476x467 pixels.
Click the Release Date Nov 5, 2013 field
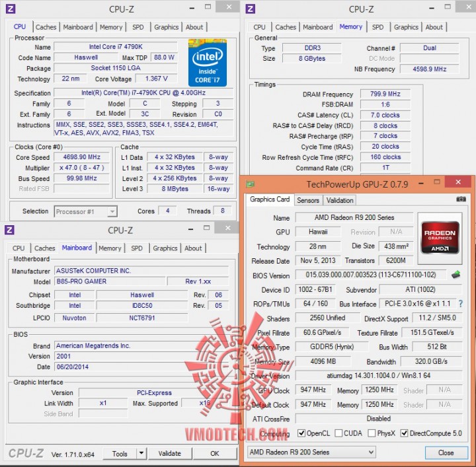(x=318, y=260)
